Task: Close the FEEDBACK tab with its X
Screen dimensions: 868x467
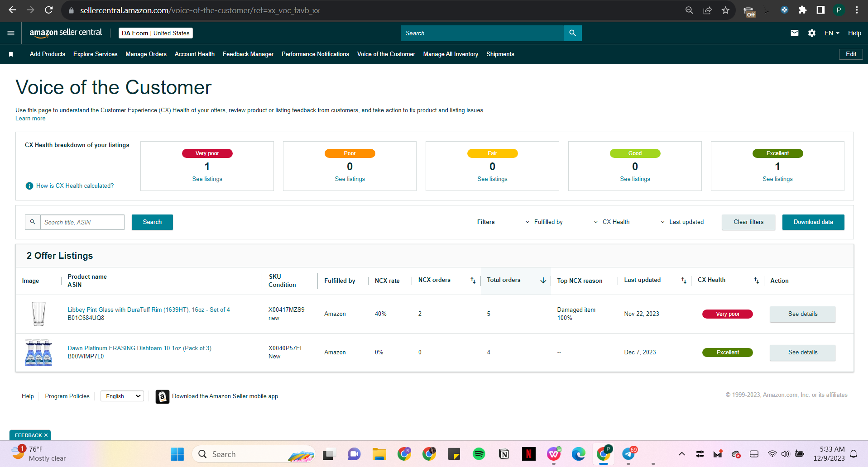Action: click(46, 435)
